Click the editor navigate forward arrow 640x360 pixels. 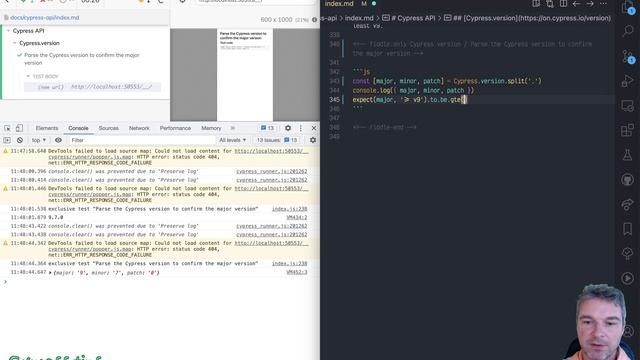[x=590, y=4]
